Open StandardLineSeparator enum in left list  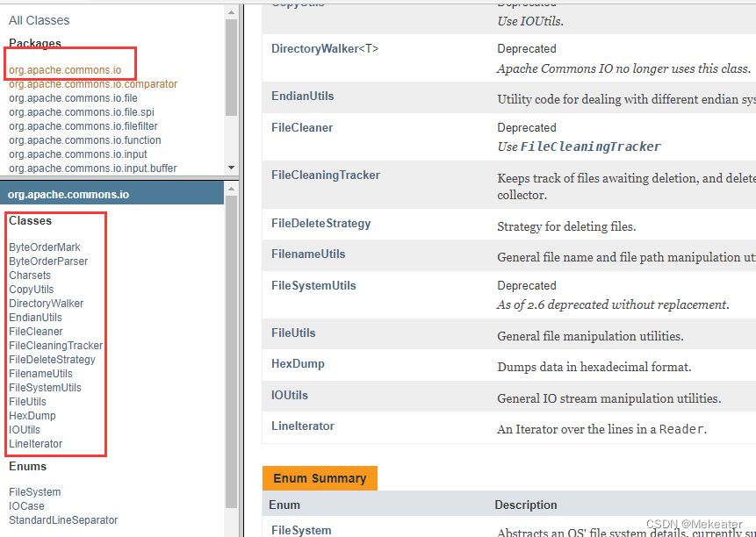(63, 520)
